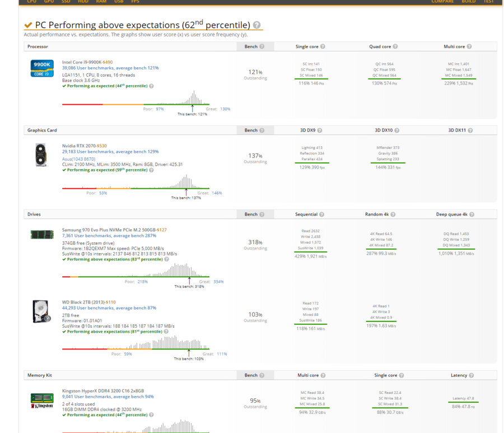This screenshot has height=433, width=504.
Task: Click the GPU Great 146% value
Action: (x=217, y=193)
